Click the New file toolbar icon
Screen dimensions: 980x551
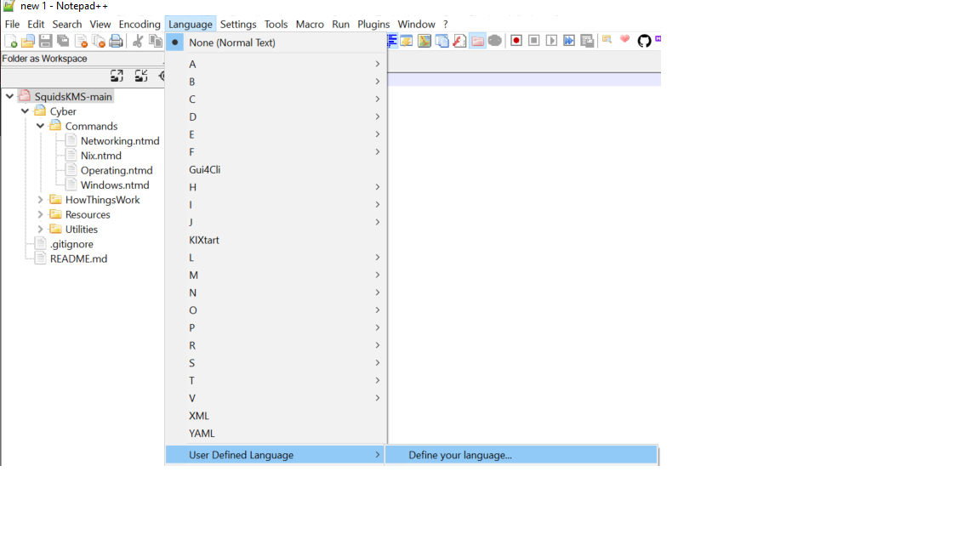pos(11,41)
